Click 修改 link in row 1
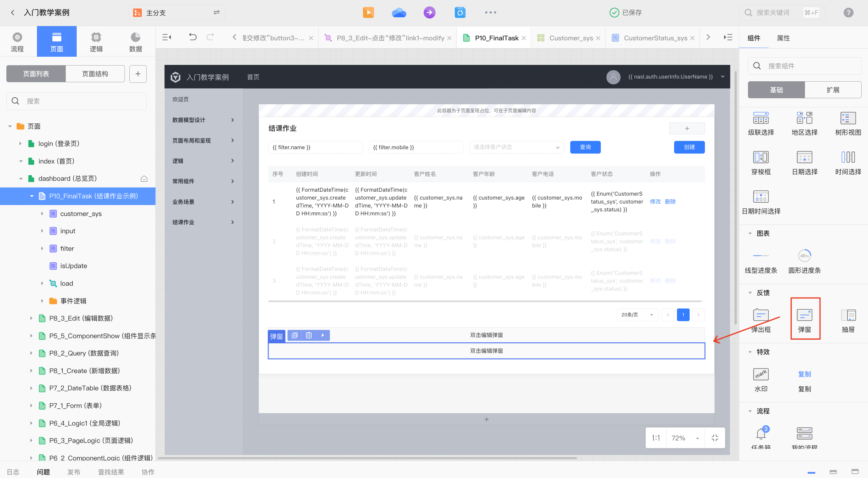 (x=655, y=202)
